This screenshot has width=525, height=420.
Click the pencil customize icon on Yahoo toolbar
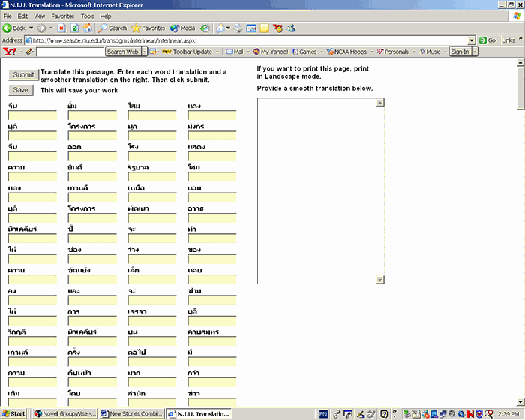coord(29,52)
